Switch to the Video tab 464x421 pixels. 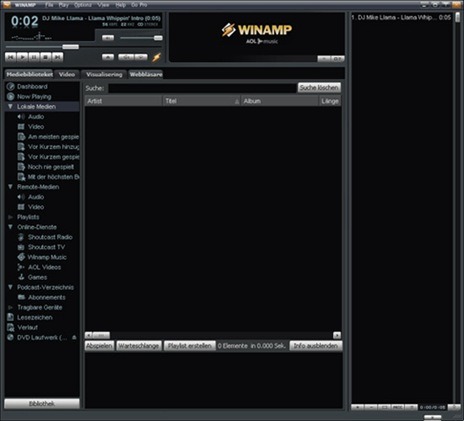coord(67,74)
